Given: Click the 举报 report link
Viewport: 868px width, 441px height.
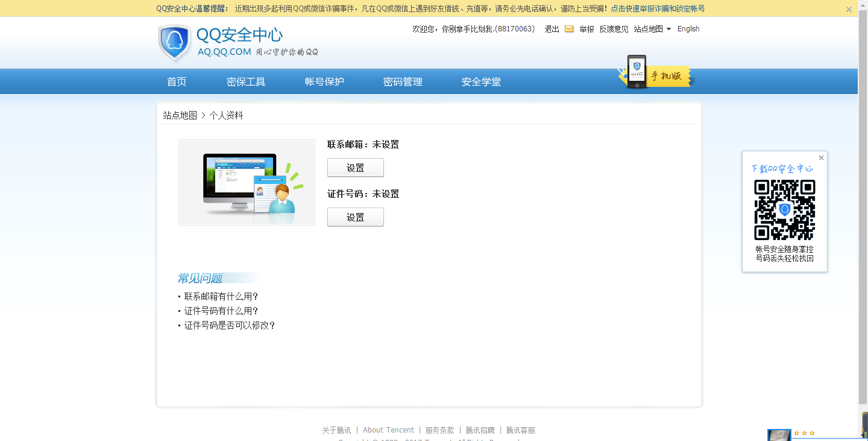Looking at the screenshot, I should pyautogui.click(x=587, y=29).
